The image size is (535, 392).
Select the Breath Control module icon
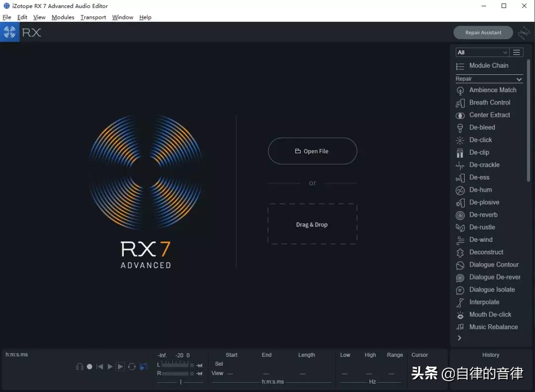click(460, 103)
